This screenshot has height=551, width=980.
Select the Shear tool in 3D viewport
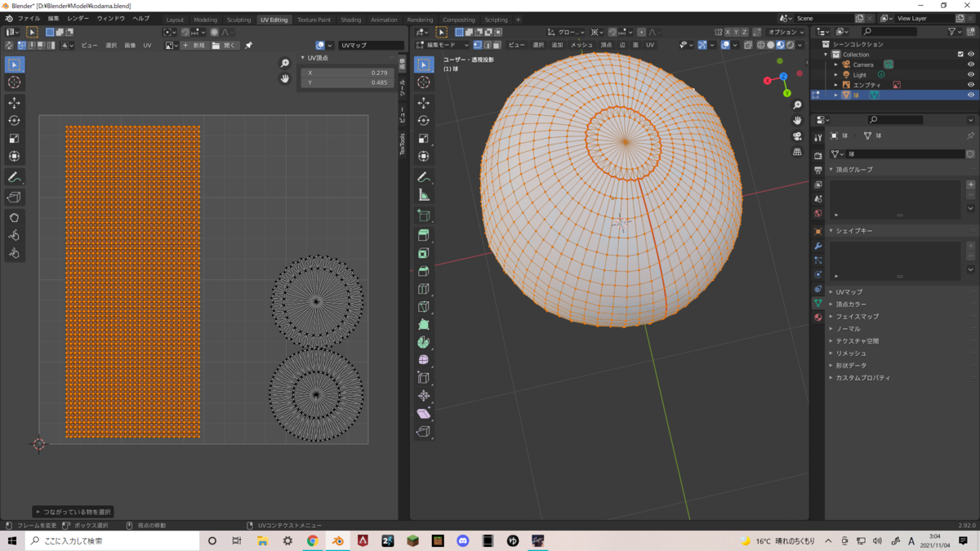click(424, 414)
